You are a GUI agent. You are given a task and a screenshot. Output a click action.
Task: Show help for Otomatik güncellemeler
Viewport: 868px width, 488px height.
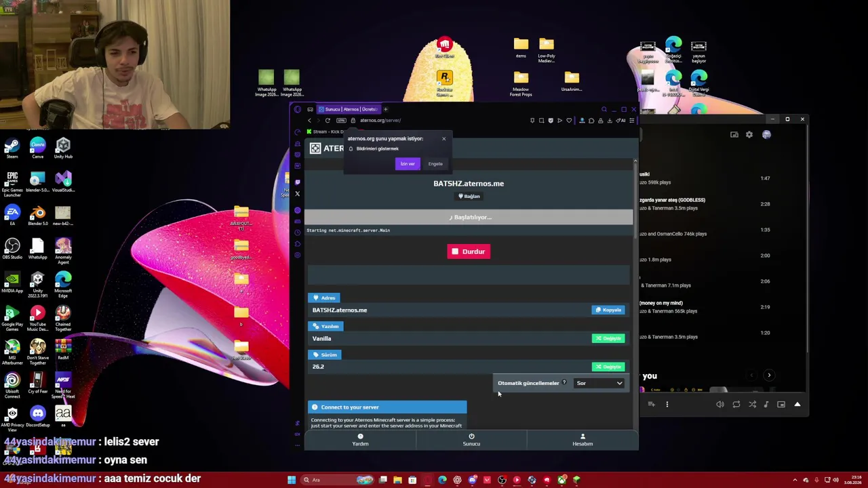(x=564, y=383)
